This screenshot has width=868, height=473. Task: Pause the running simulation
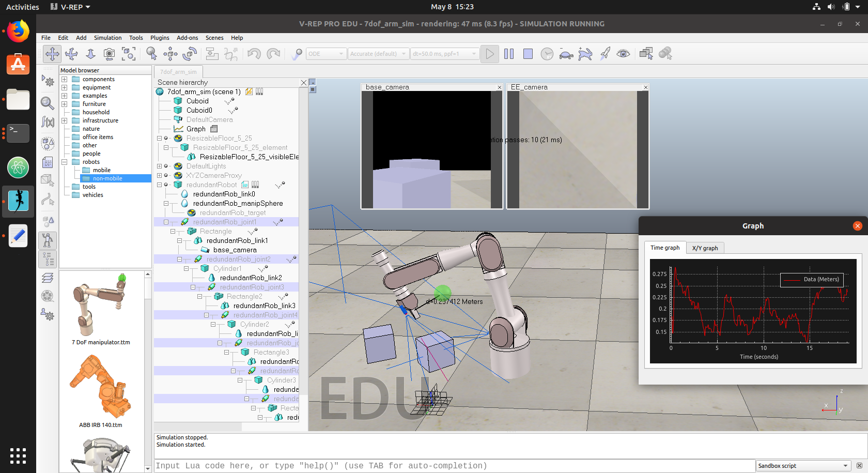pyautogui.click(x=509, y=54)
